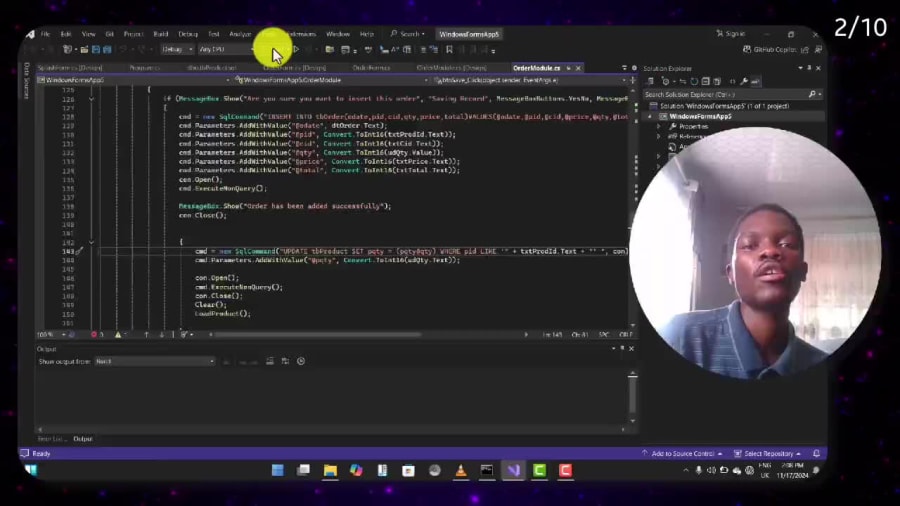This screenshot has height=506, width=900.
Task: Click the Show All Files icon in Solution Explorer
Action: (x=717, y=81)
